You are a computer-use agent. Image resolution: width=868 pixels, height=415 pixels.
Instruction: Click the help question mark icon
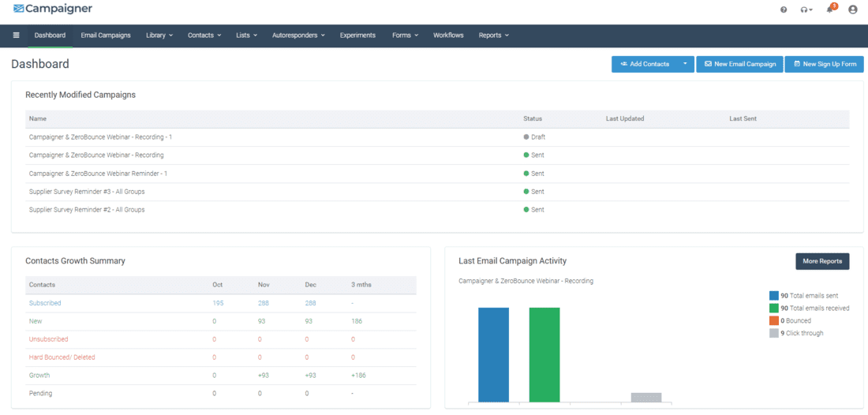(784, 9)
